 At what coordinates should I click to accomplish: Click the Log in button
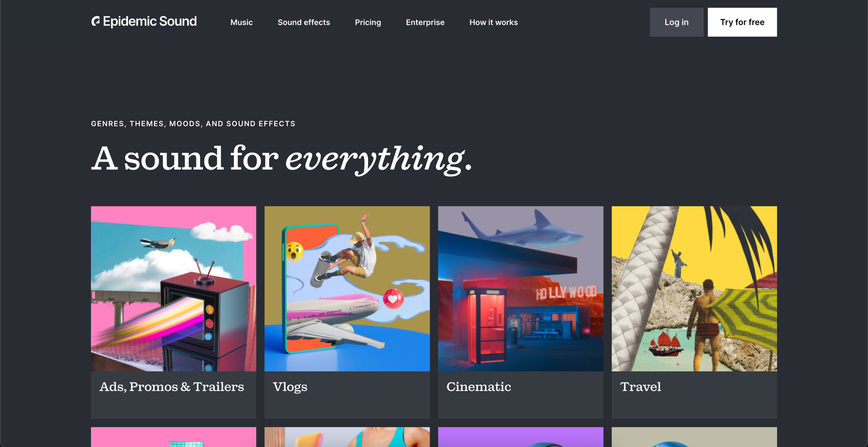[x=676, y=22]
